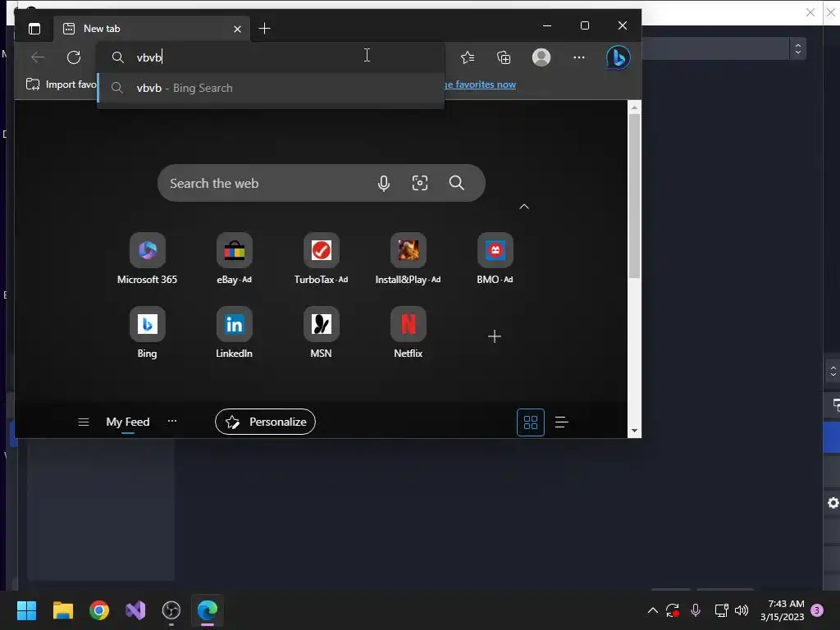840x630 pixels.
Task: Click the tray network display icon
Action: click(721, 610)
